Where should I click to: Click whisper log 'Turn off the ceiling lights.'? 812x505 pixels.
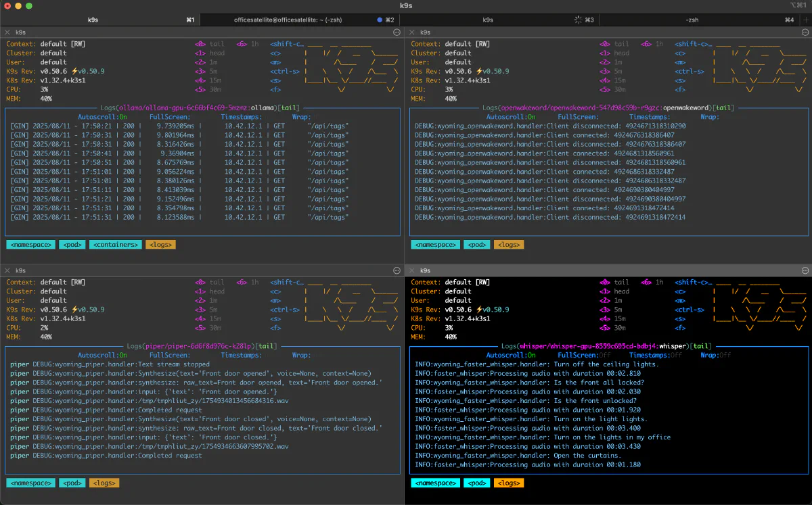point(606,364)
